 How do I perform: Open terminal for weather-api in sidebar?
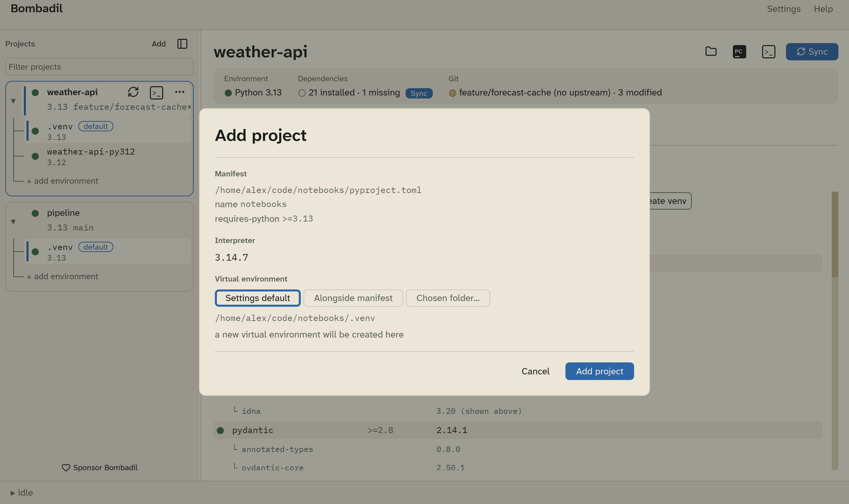click(x=157, y=93)
